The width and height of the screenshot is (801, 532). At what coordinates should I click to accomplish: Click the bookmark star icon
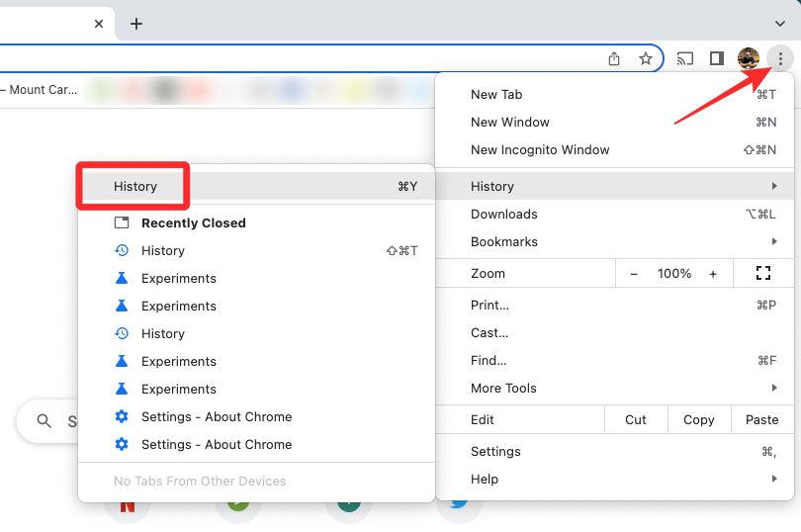click(646, 58)
